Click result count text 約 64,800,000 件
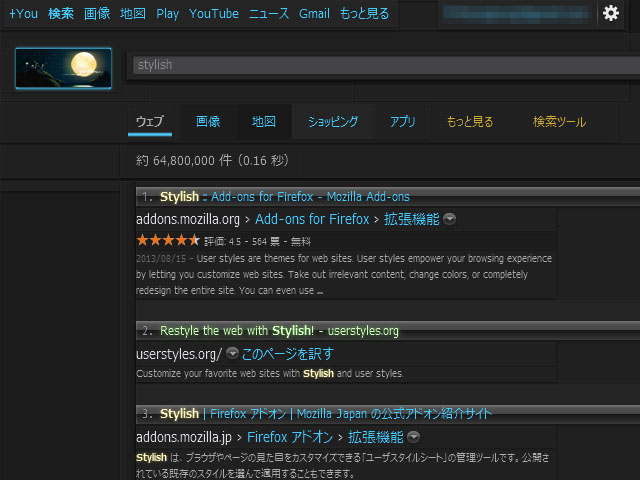 click(212, 160)
